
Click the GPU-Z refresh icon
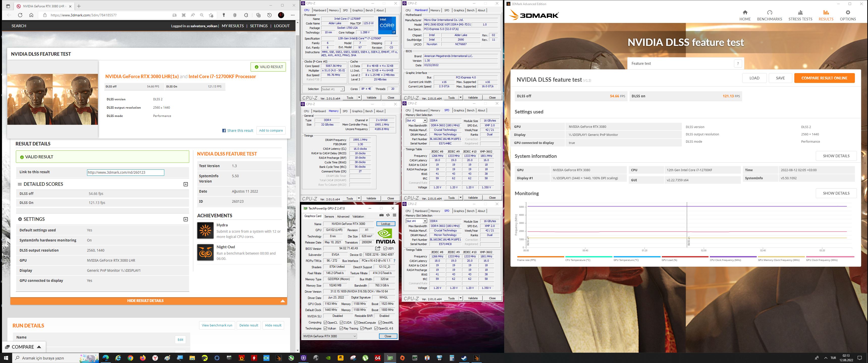pos(388,215)
